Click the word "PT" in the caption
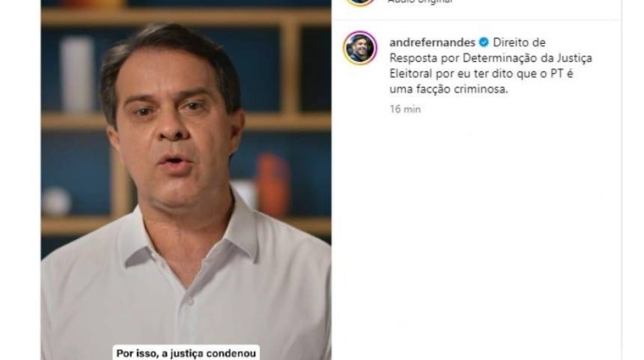 click(558, 74)
